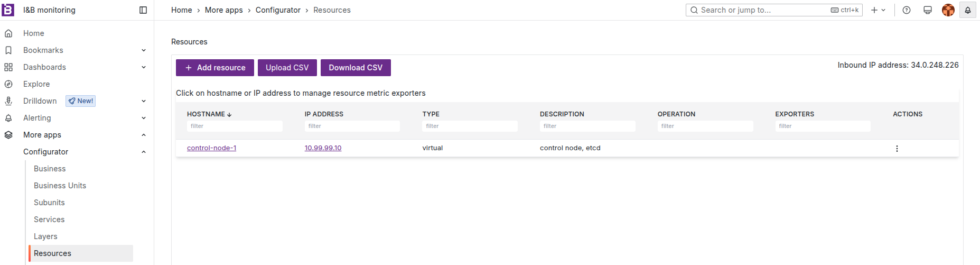Click the Drilldown icon in sidebar
This screenshot has height=265, width=980.
point(8,101)
